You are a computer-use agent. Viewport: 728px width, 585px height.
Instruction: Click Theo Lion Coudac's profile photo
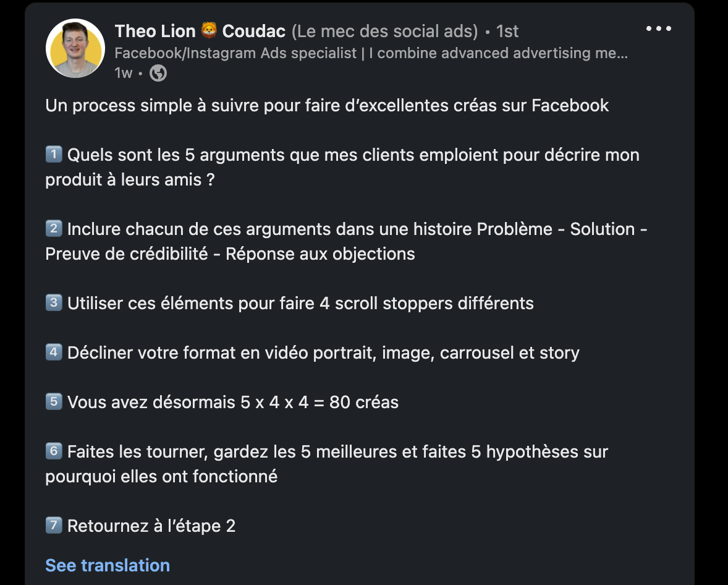pos(75,48)
